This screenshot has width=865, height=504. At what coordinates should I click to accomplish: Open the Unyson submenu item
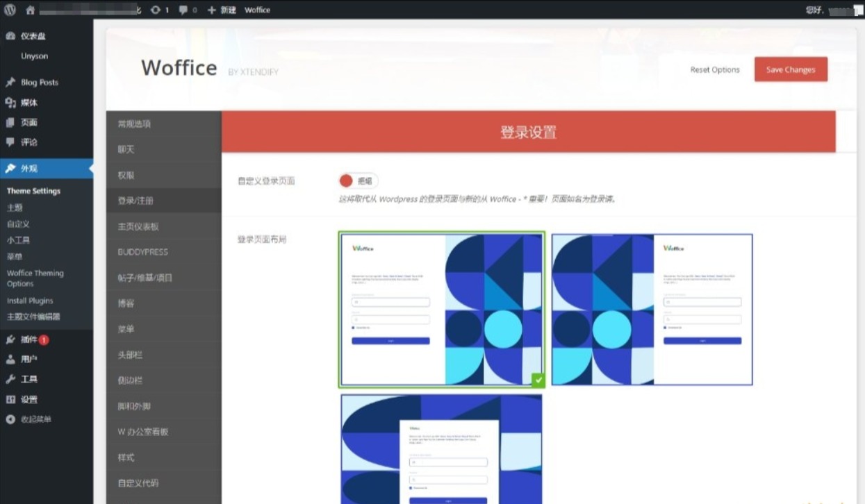coord(34,56)
